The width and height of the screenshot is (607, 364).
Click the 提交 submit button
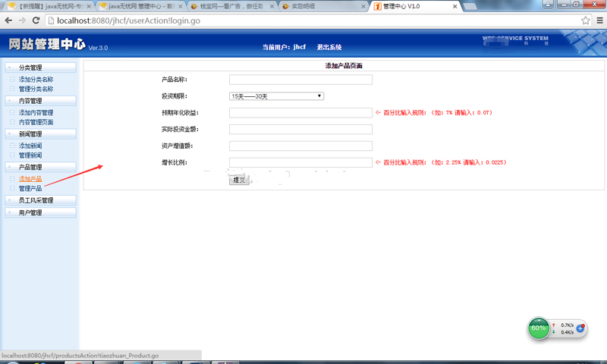[x=239, y=180]
